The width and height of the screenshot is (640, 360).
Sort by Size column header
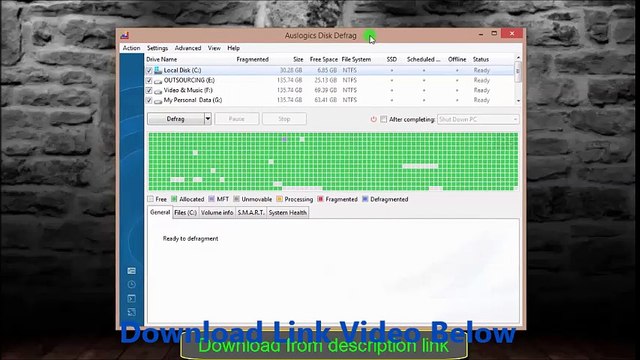tap(298, 60)
